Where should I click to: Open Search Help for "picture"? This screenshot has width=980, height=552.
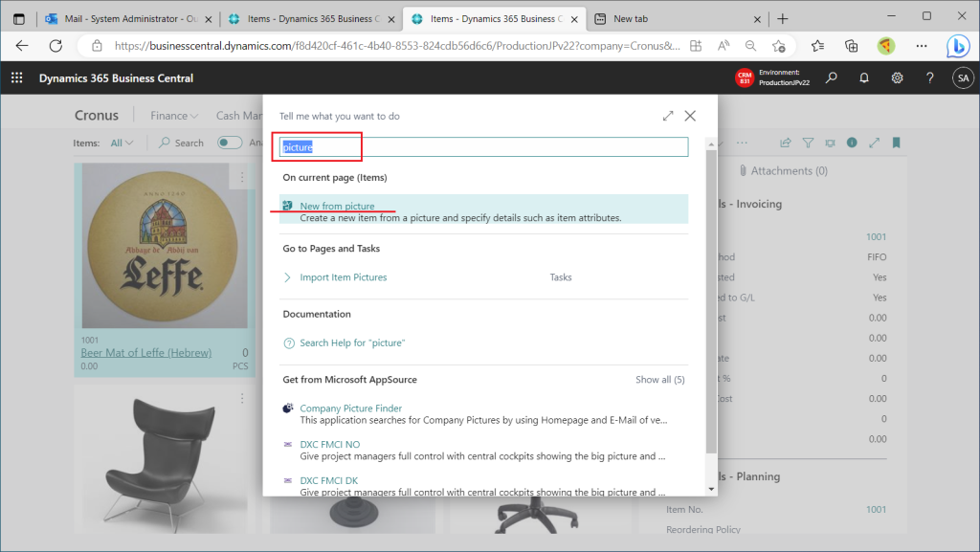[352, 342]
